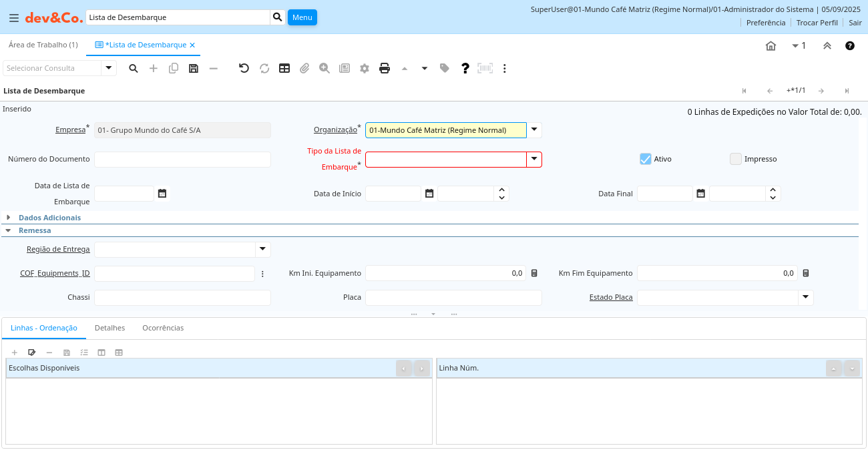868x450 pixels.
Task: Switch to the Ocorrências tab
Action: tap(163, 328)
